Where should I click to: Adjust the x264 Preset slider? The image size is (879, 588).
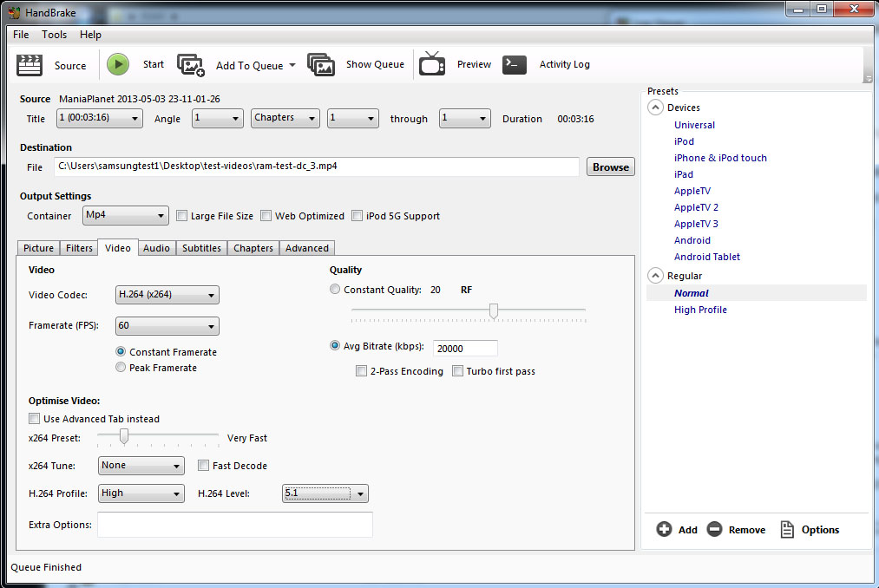(123, 437)
